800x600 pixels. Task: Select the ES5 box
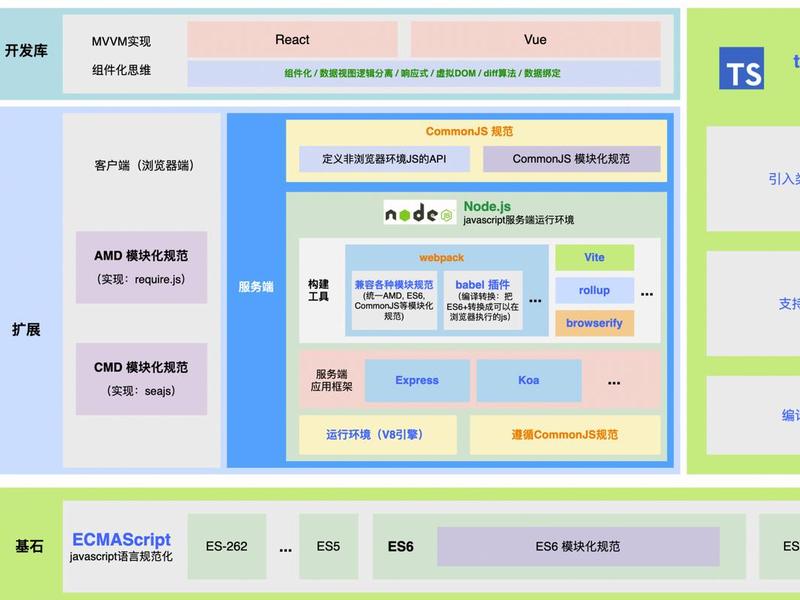click(328, 546)
